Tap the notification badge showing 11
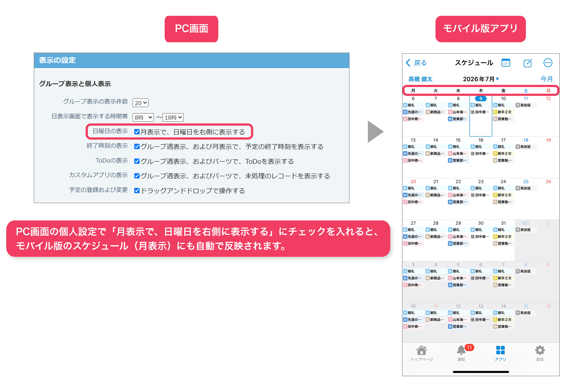The image size is (588, 385). (469, 347)
